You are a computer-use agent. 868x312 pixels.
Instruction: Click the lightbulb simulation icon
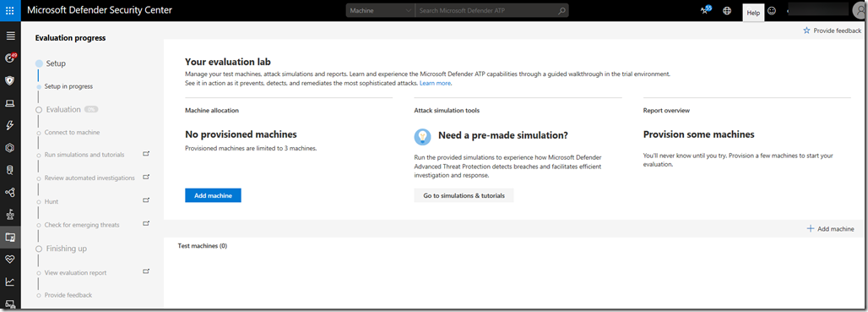point(423,136)
